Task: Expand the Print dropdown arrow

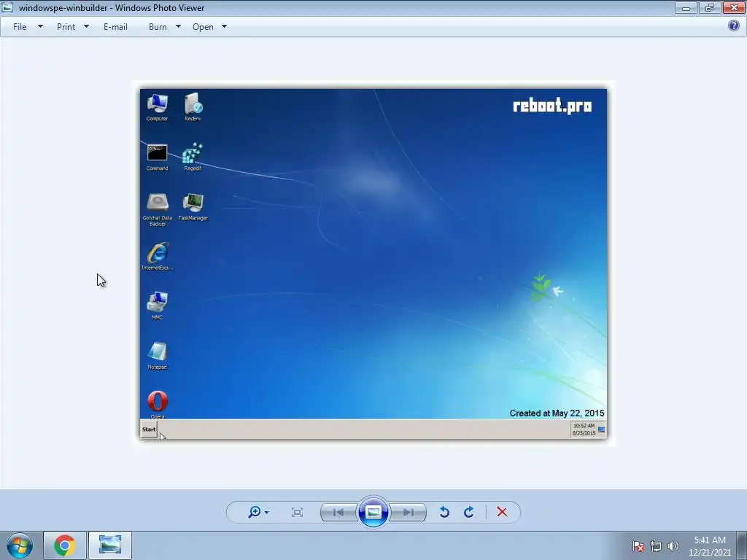Action: click(x=86, y=27)
